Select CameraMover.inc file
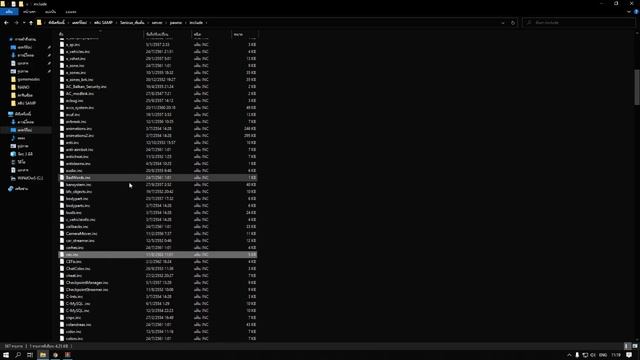The width and height of the screenshot is (640, 360). coord(158,233)
